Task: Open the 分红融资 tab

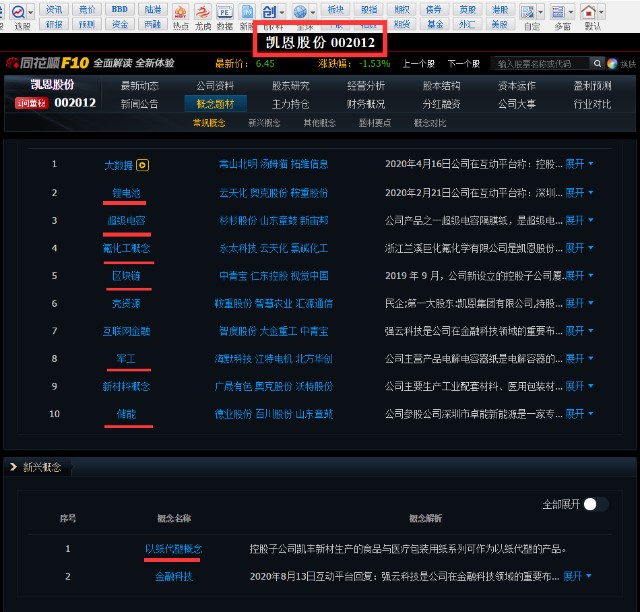Action: 441,104
